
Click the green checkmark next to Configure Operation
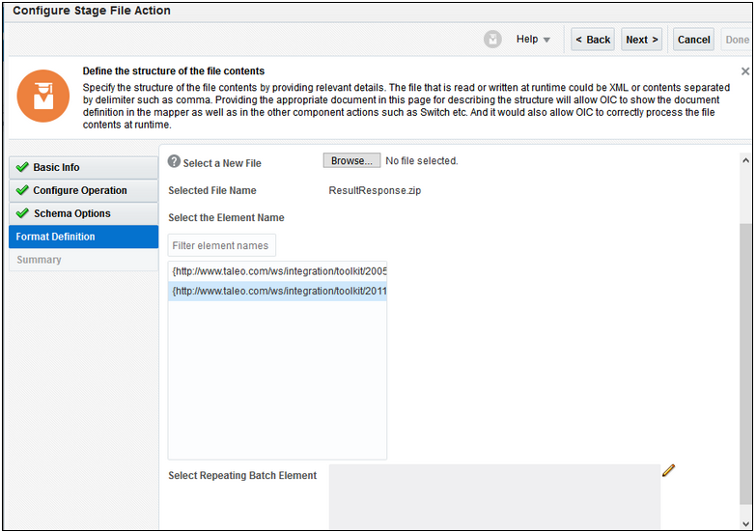22,190
